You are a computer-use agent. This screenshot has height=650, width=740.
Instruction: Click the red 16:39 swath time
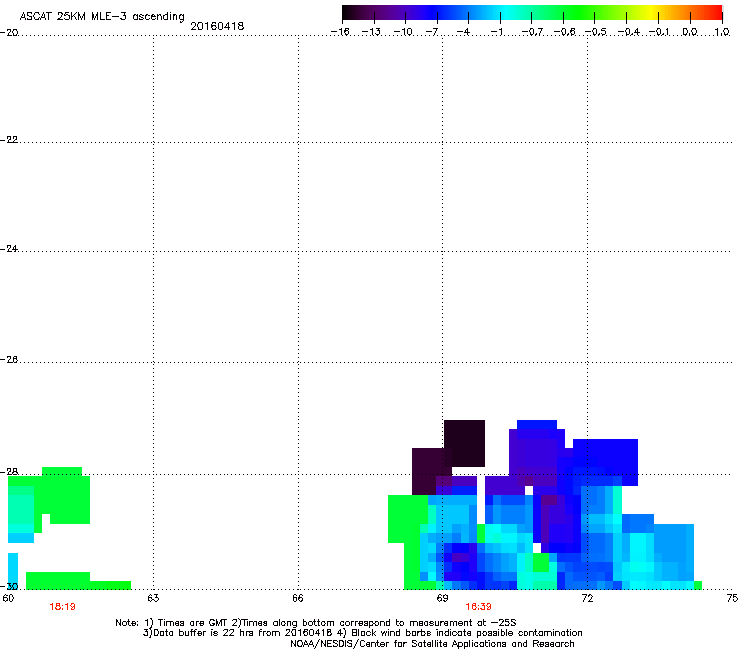(478, 607)
